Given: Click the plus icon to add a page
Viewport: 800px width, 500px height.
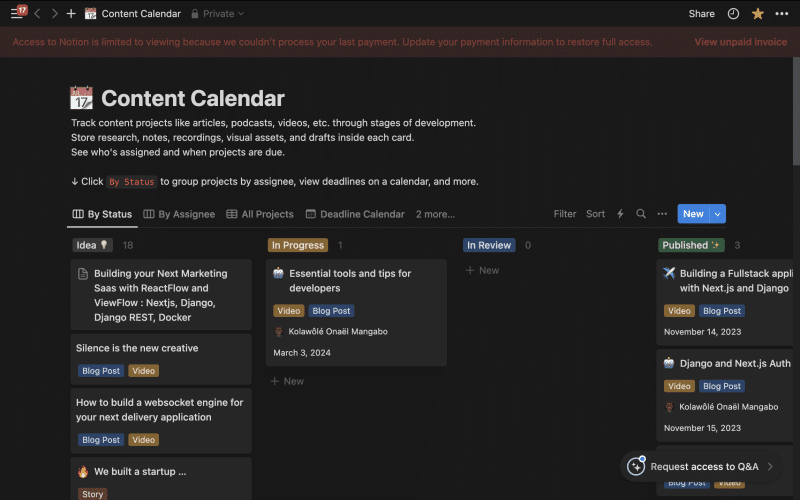Looking at the screenshot, I should tap(70, 14).
